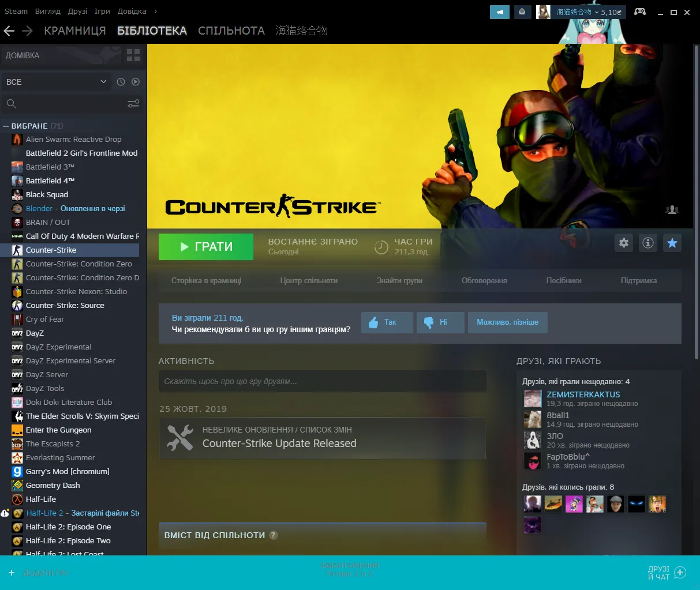Image resolution: width=700 pixels, height=590 pixels.
Task: Switch library to grid view icon
Action: [133, 55]
